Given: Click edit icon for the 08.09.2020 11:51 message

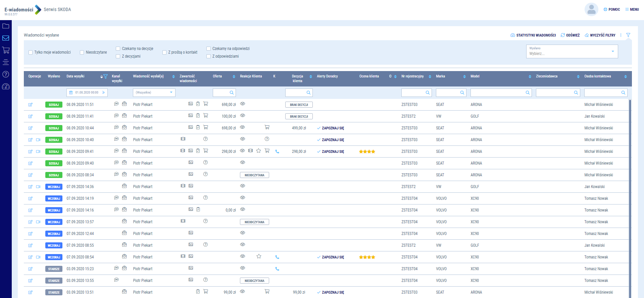Looking at the screenshot, I should coord(31,105).
